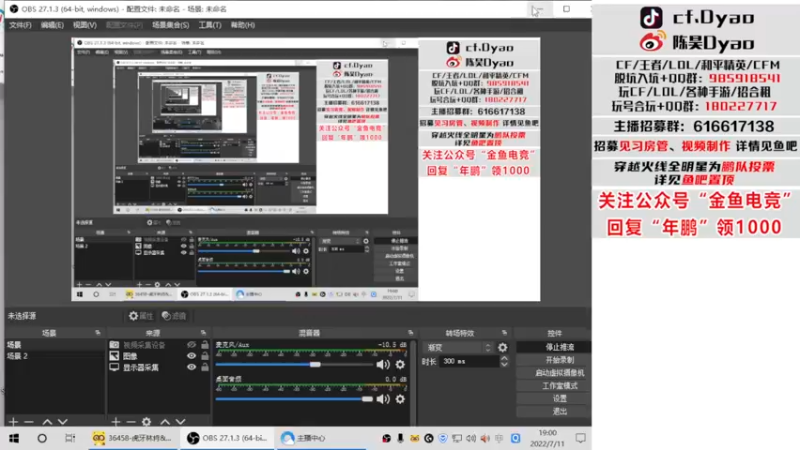Toggle lock on 显示器采集 source
Viewport: 800px width, 450px height.
205,367
